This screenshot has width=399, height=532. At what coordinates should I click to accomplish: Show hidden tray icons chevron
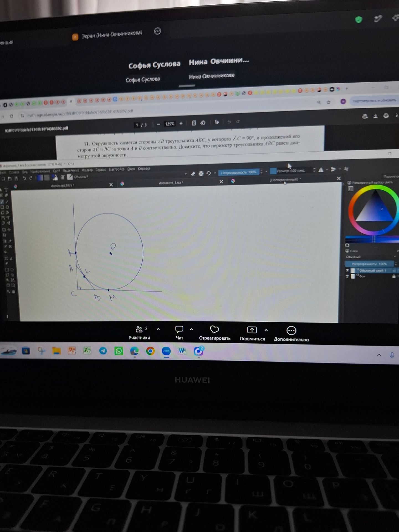379,355
